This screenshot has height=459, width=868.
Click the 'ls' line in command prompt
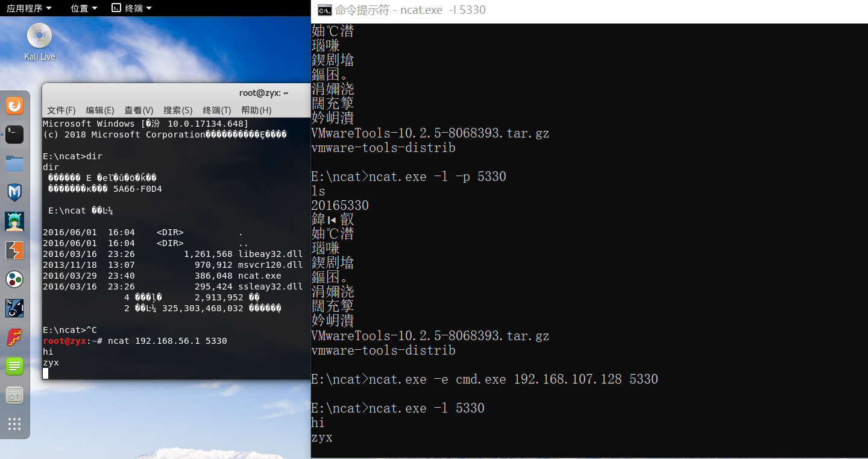tap(318, 191)
